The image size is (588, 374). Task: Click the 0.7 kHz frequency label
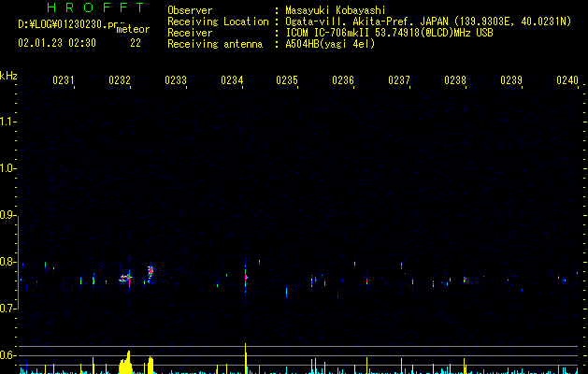(x=7, y=309)
